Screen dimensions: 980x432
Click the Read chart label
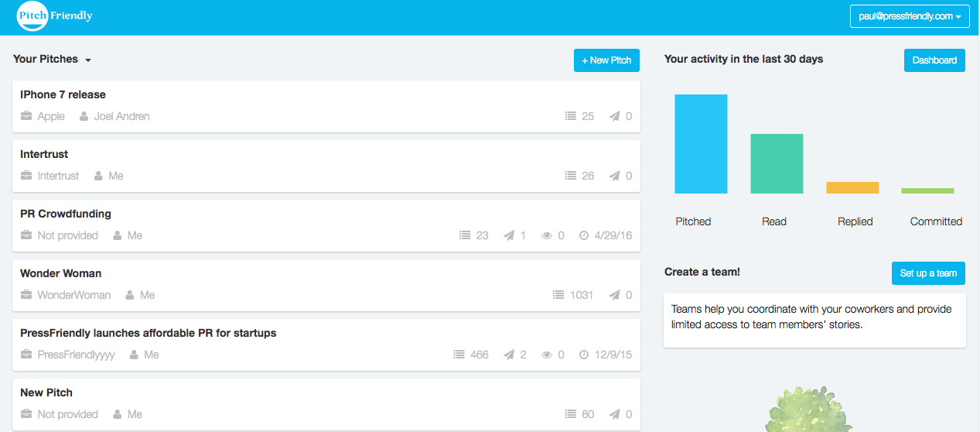click(774, 221)
